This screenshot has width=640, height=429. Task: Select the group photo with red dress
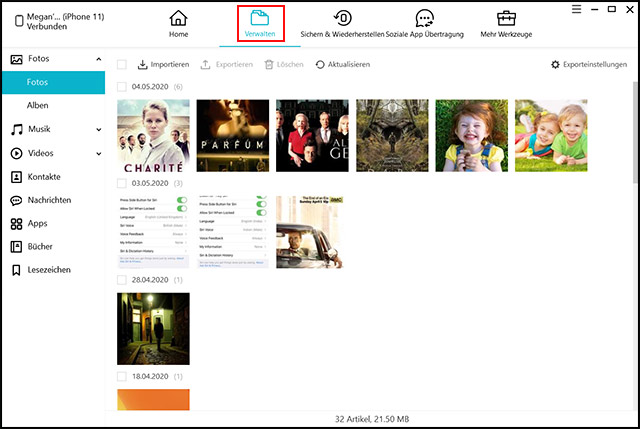click(x=312, y=136)
